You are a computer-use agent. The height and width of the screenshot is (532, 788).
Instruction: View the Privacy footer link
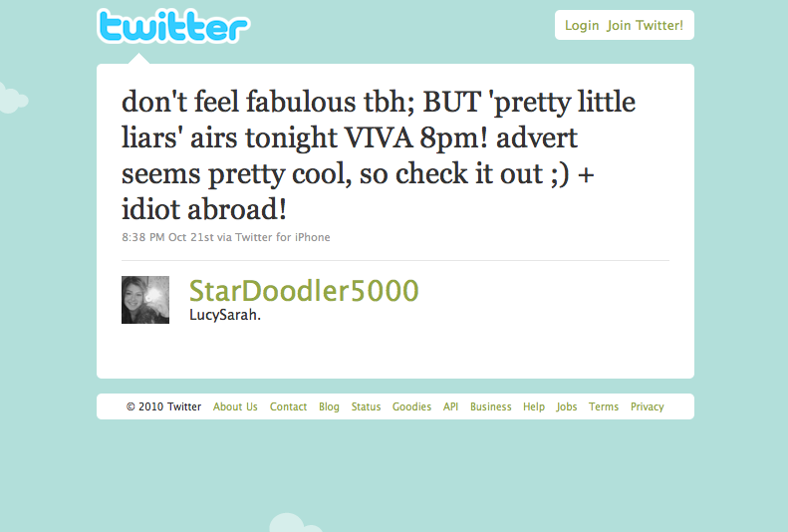coord(648,406)
